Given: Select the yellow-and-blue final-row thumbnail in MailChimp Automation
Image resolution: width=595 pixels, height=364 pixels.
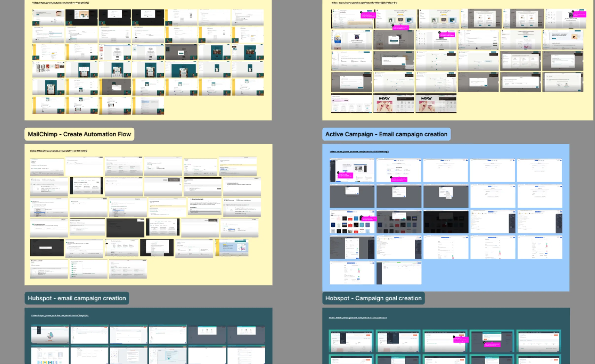Looking at the screenshot, I should point(231,248).
